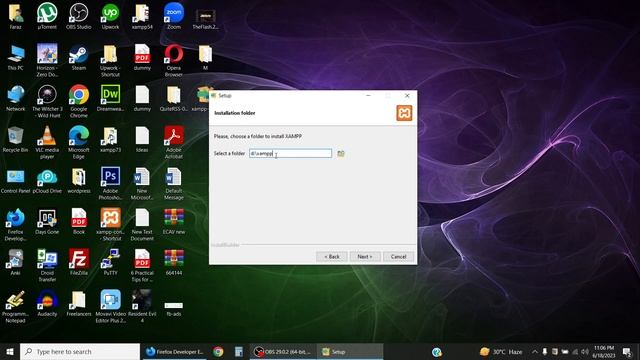Select the Network desktop icon
The width and height of the screenshot is (640, 360).
[x=16, y=98]
